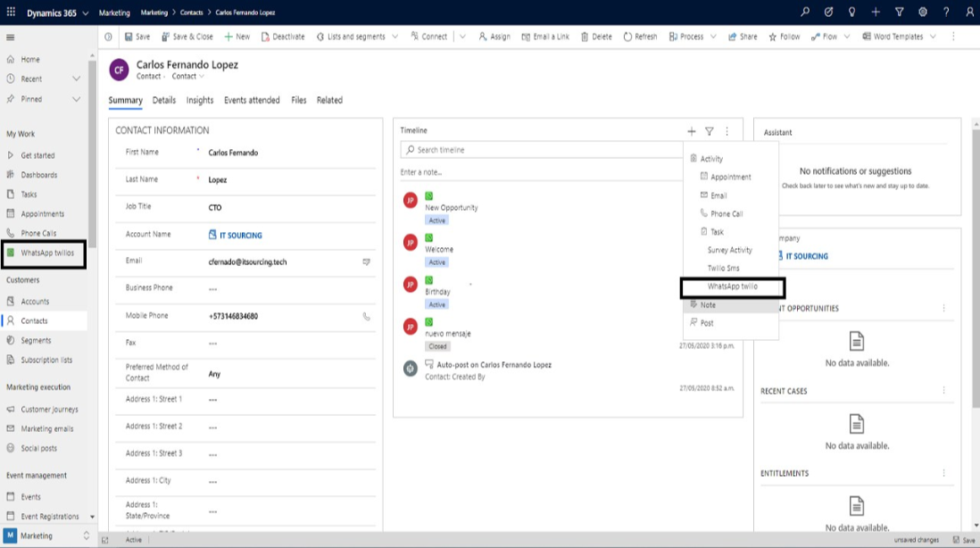Image resolution: width=980 pixels, height=548 pixels.
Task: Click the help question mark icon
Action: pos(946,12)
